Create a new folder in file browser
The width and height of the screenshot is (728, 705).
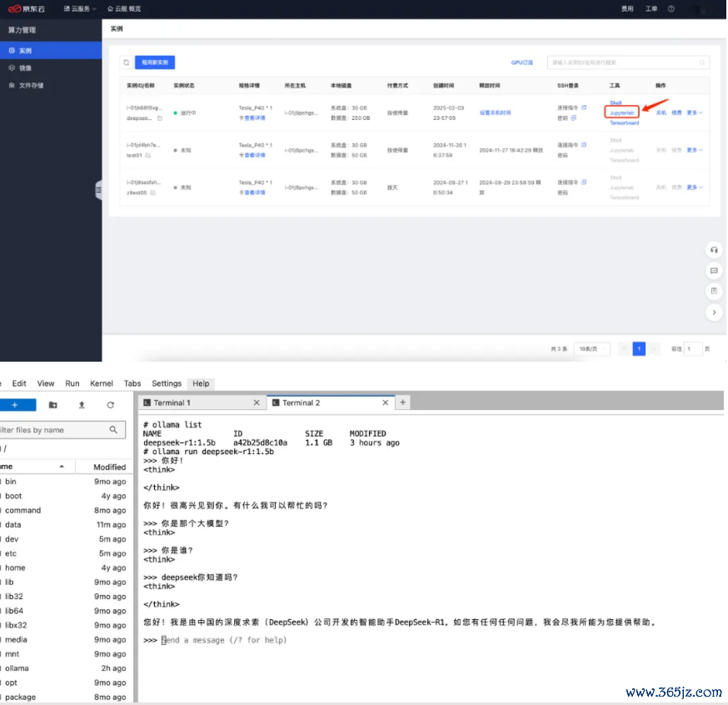[x=53, y=405]
